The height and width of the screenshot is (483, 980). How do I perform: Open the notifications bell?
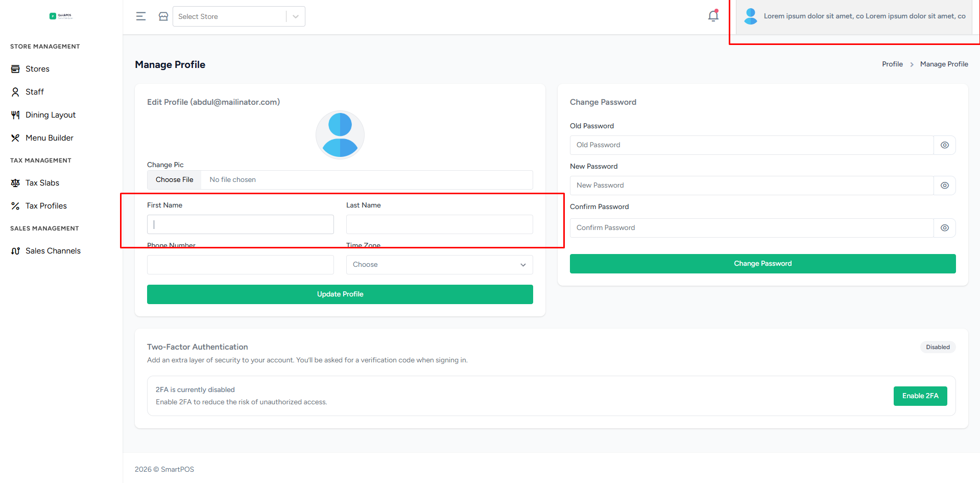pyautogui.click(x=713, y=16)
